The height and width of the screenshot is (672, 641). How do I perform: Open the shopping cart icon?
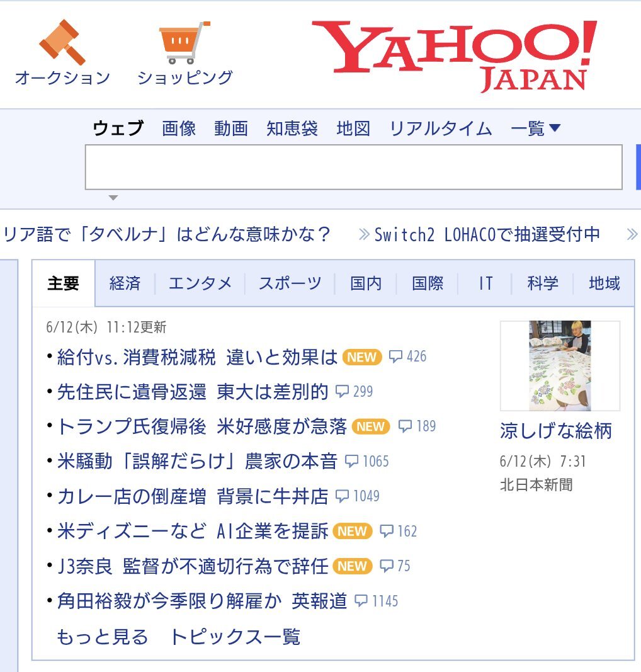(x=184, y=42)
